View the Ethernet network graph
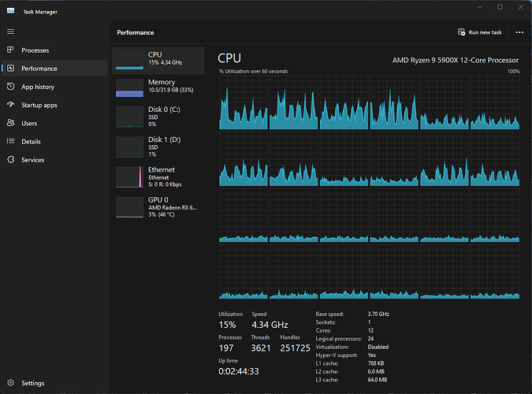The height and width of the screenshot is (394, 532). point(158,177)
